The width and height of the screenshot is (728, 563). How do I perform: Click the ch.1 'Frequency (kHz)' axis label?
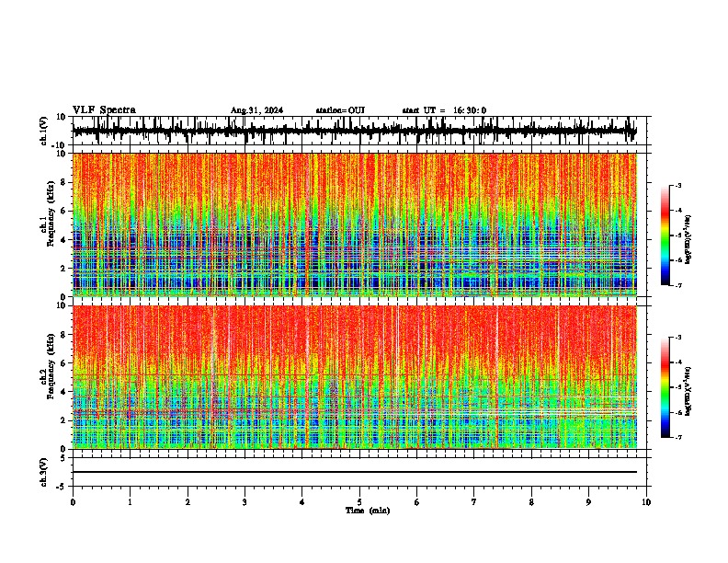pyautogui.click(x=51, y=214)
